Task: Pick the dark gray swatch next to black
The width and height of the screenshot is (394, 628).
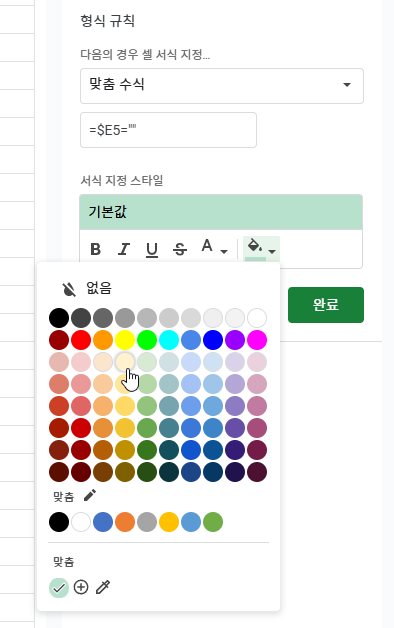Action: (81, 318)
